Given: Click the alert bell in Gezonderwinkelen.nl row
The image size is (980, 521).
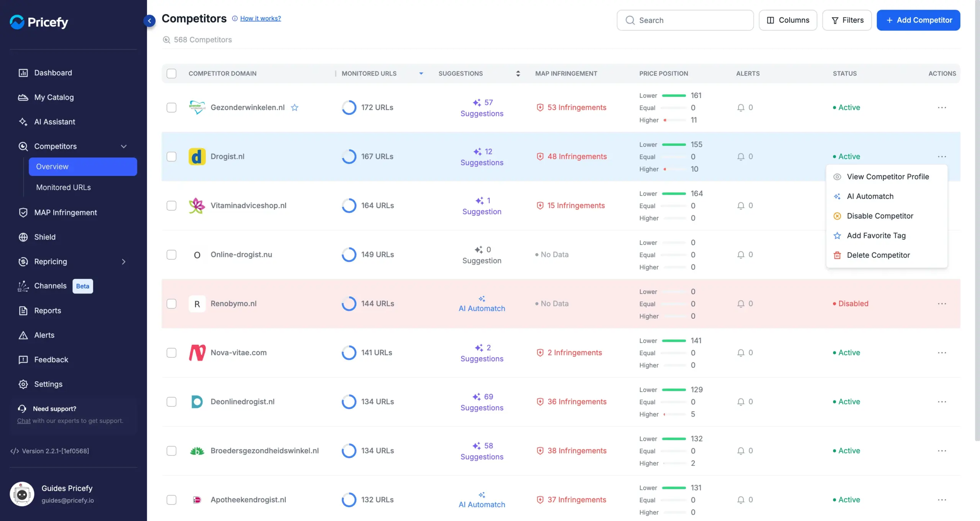Looking at the screenshot, I should pyautogui.click(x=741, y=108).
